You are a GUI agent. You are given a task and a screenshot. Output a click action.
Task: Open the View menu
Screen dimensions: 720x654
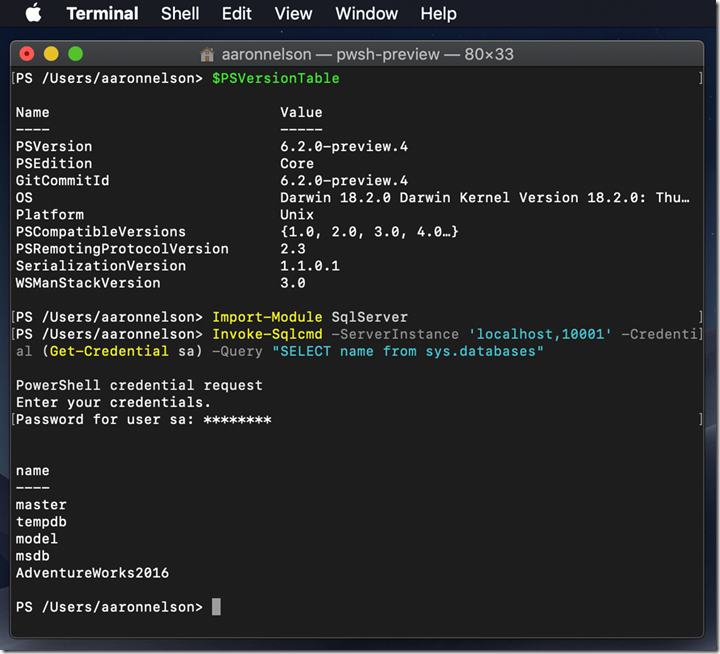(x=293, y=14)
